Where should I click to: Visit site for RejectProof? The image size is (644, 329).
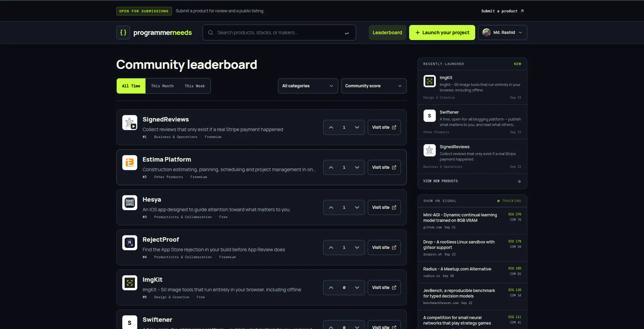(x=384, y=248)
